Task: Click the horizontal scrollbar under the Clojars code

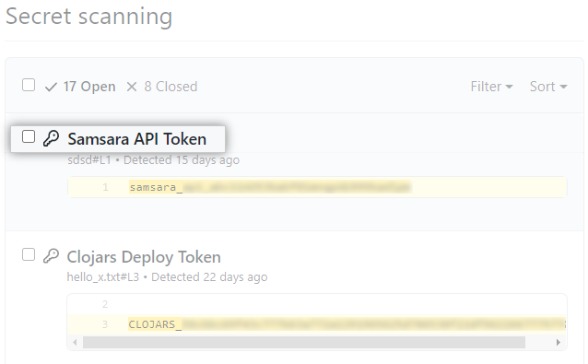Action: (x=304, y=342)
